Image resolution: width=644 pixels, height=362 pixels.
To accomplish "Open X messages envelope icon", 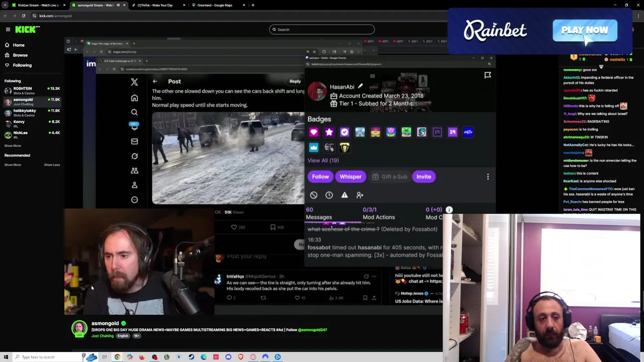I will pyautogui.click(x=134, y=142).
